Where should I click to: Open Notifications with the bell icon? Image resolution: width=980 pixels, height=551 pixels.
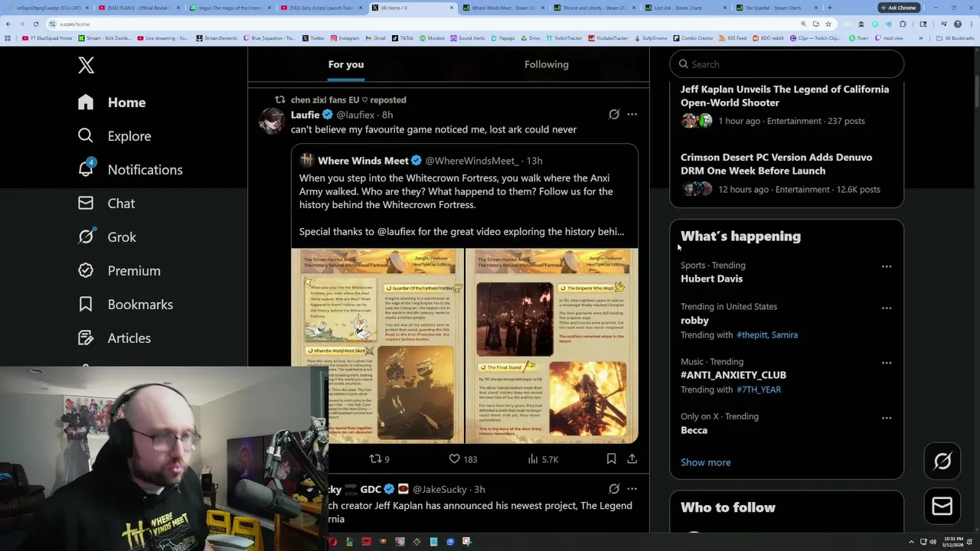[129, 169]
